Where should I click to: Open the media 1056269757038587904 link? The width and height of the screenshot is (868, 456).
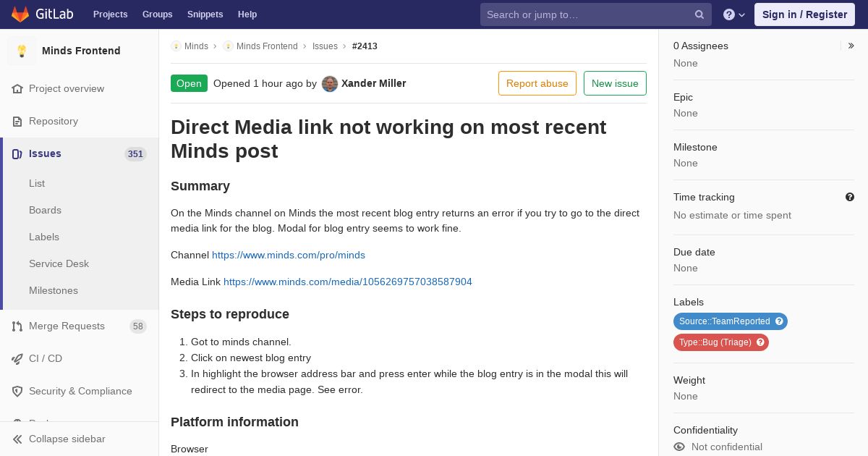tap(348, 282)
